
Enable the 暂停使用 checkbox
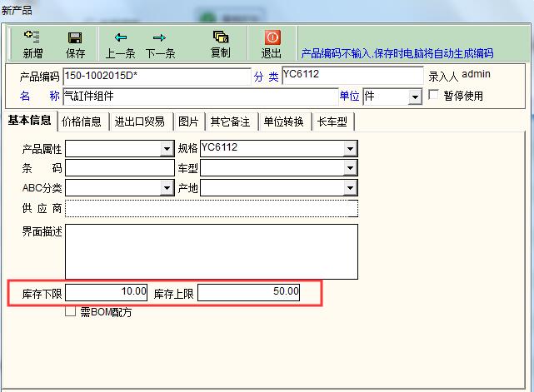coord(433,96)
